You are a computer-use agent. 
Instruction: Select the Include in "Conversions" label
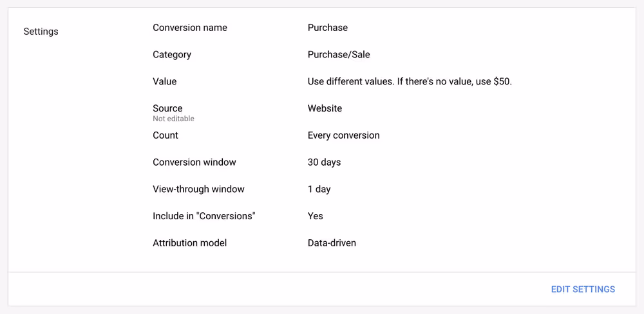click(204, 216)
